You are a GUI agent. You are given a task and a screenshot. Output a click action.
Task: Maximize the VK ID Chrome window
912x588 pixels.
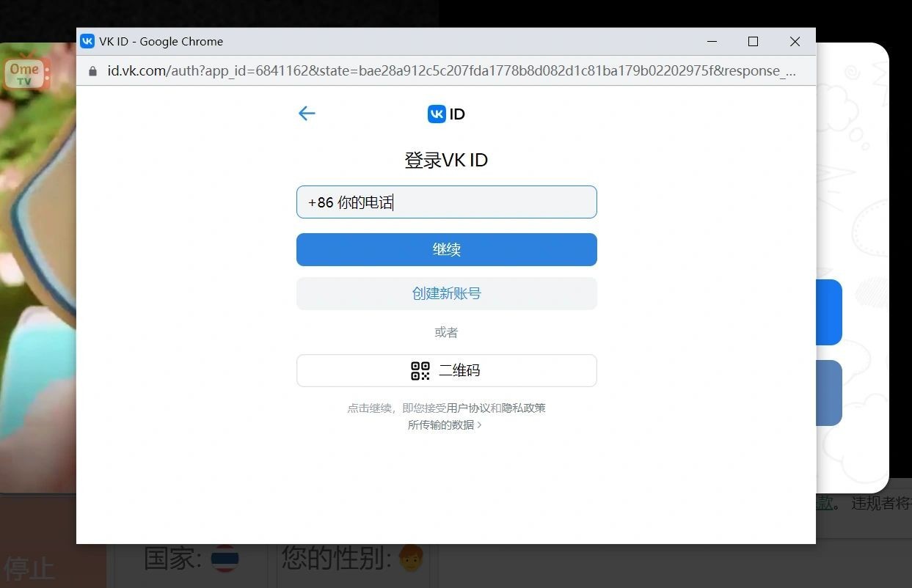pyautogui.click(x=753, y=42)
